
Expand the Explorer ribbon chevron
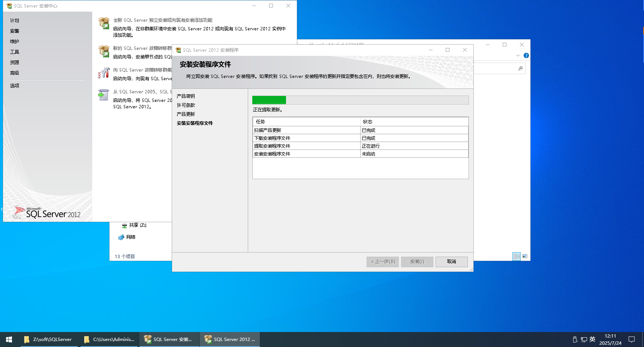(x=518, y=55)
